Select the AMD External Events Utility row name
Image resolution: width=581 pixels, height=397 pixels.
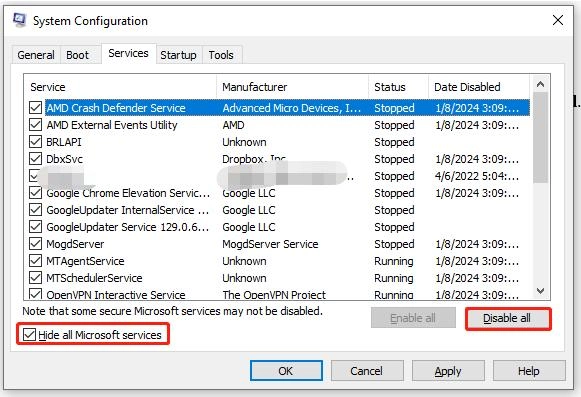(112, 125)
